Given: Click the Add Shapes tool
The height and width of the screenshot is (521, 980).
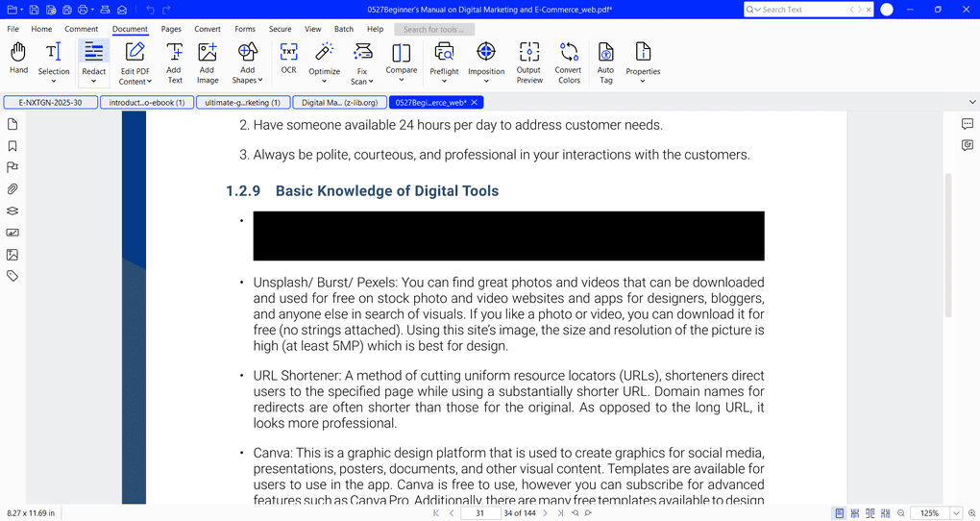Looking at the screenshot, I should pyautogui.click(x=248, y=62).
